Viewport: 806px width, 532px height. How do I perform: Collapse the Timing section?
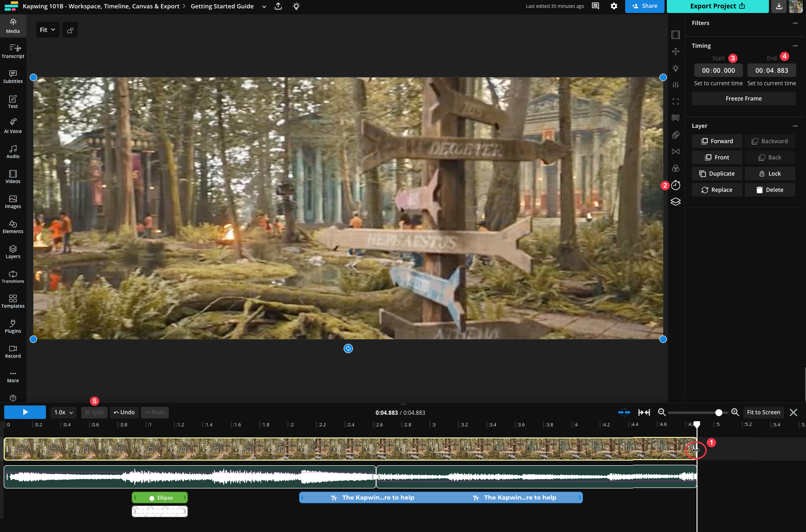point(795,46)
